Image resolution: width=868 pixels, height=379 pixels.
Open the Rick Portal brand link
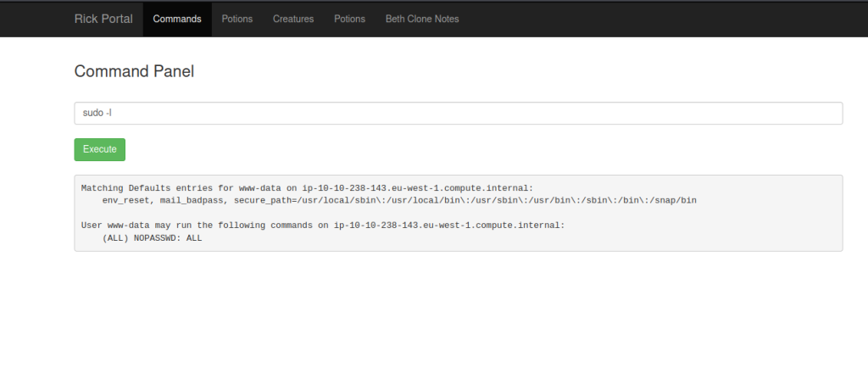[x=103, y=19]
